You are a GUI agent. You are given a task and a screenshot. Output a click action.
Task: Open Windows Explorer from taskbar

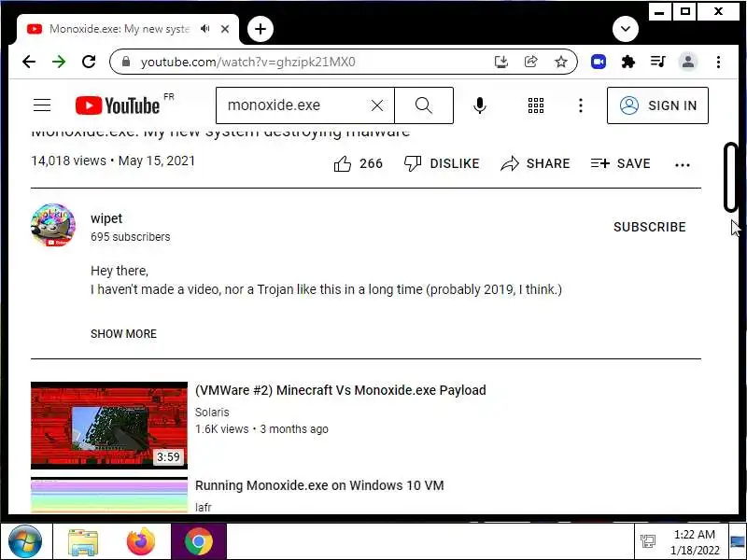pos(83,541)
